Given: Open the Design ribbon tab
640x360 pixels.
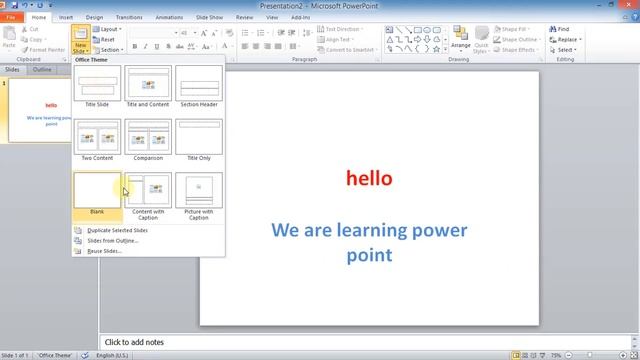Looking at the screenshot, I should point(94,18).
